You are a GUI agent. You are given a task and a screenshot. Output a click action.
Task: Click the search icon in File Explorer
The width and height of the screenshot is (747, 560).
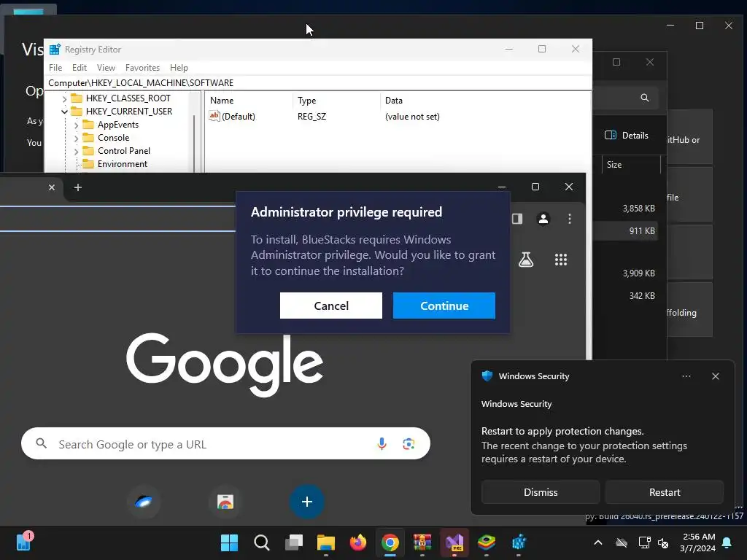click(x=645, y=98)
